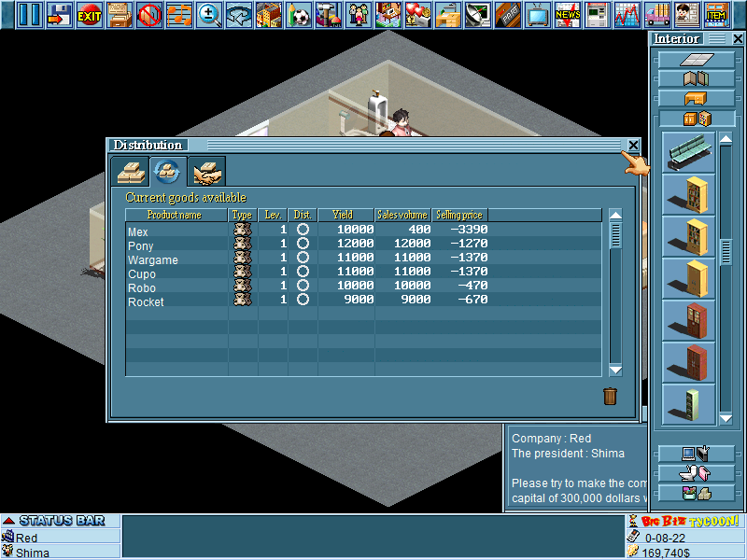This screenshot has height=560, width=747.
Task: Collapse the STATUS BAR red triangle
Action: coord(8,521)
